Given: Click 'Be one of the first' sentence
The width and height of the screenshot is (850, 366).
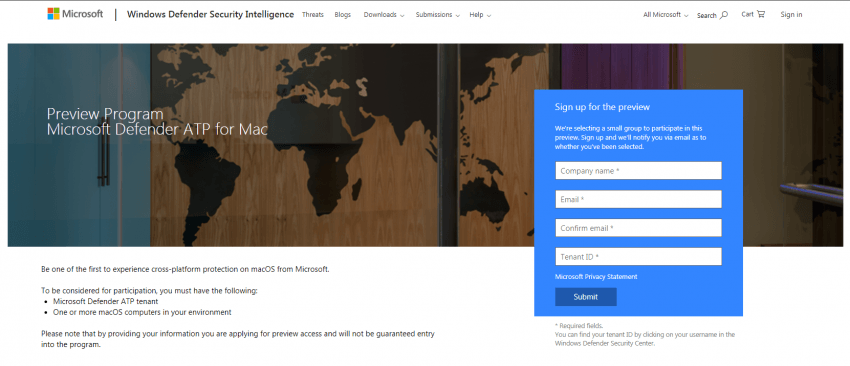Looking at the screenshot, I should point(185,269).
